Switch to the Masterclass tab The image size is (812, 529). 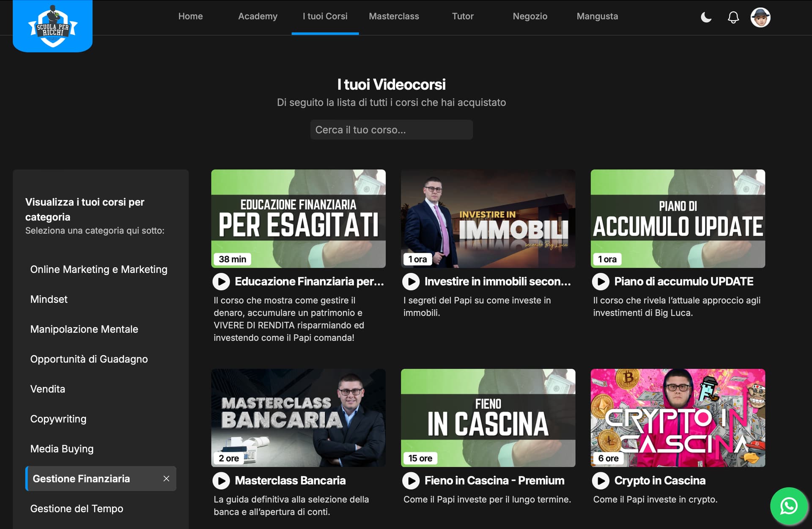[394, 16]
